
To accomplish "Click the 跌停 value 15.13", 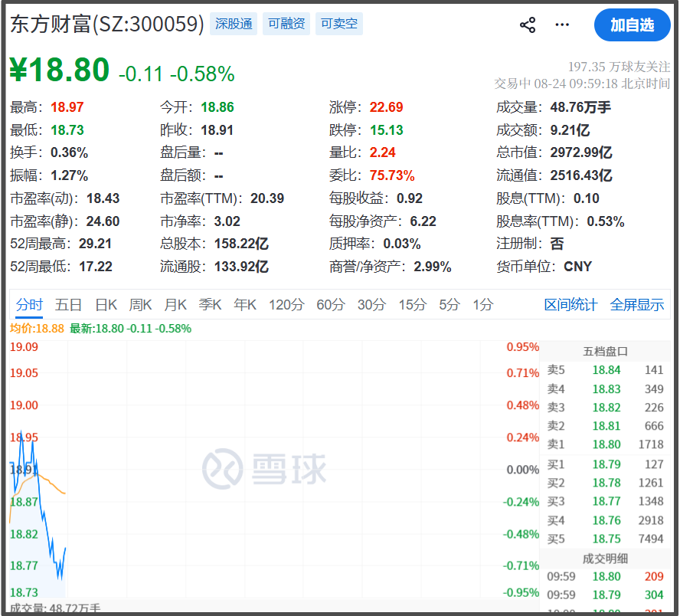I will coord(387,130).
